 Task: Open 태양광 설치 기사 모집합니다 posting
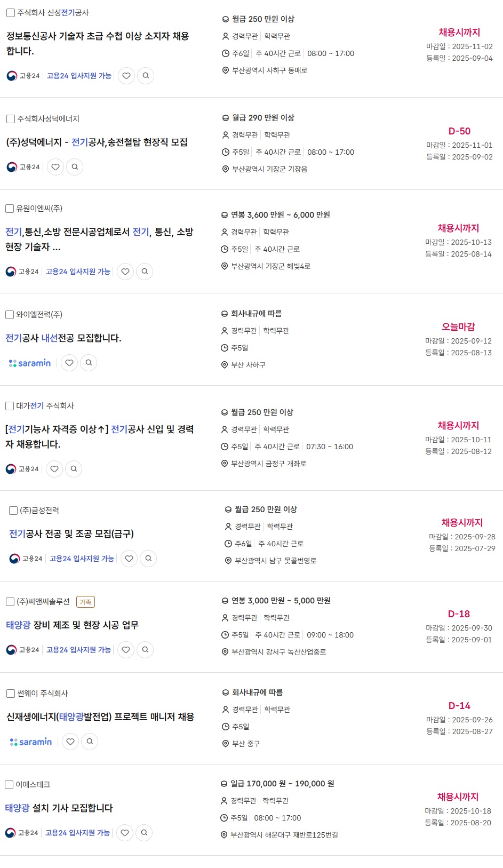(59, 808)
